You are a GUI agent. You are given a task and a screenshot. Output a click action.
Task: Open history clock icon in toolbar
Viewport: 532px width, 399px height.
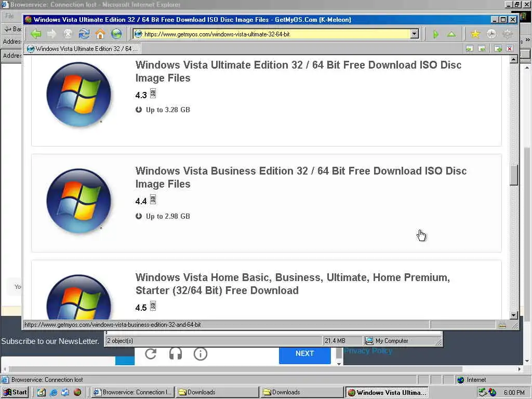(x=491, y=34)
